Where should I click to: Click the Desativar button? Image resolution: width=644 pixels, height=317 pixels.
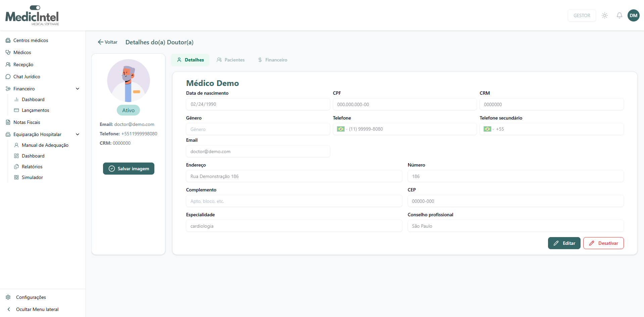pos(603,243)
